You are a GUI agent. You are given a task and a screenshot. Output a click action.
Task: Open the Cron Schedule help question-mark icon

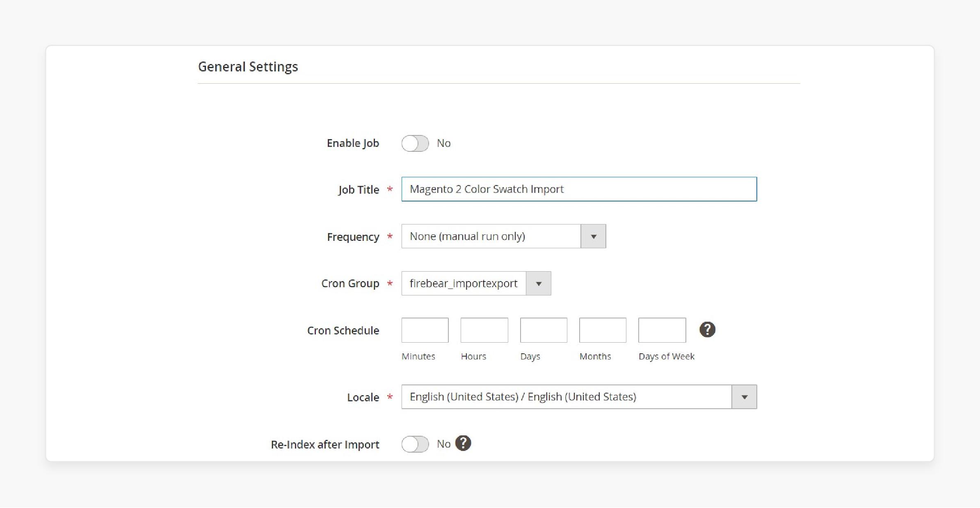(707, 330)
